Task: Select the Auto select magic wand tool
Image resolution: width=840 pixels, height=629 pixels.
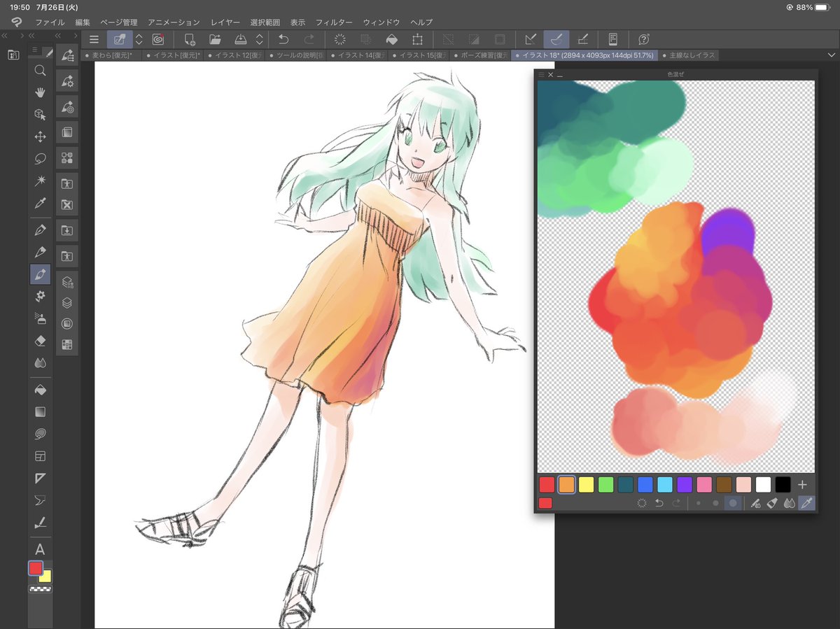Action: click(x=41, y=181)
